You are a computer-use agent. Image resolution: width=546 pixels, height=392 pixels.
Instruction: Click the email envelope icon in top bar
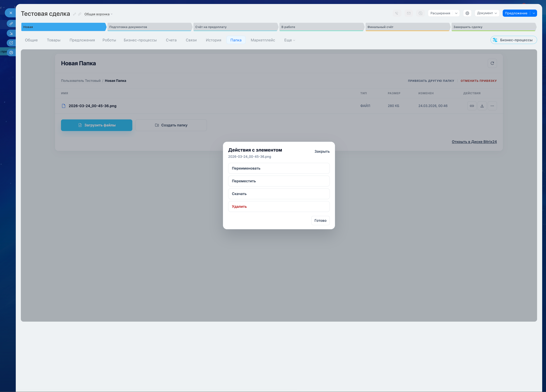409,13
